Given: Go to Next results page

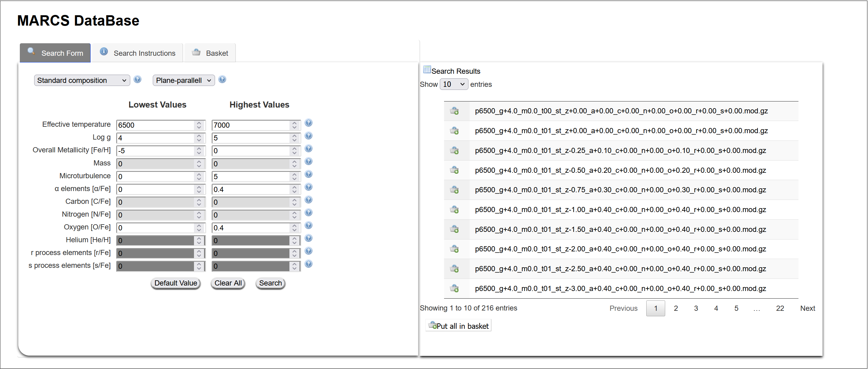Looking at the screenshot, I should pos(807,308).
